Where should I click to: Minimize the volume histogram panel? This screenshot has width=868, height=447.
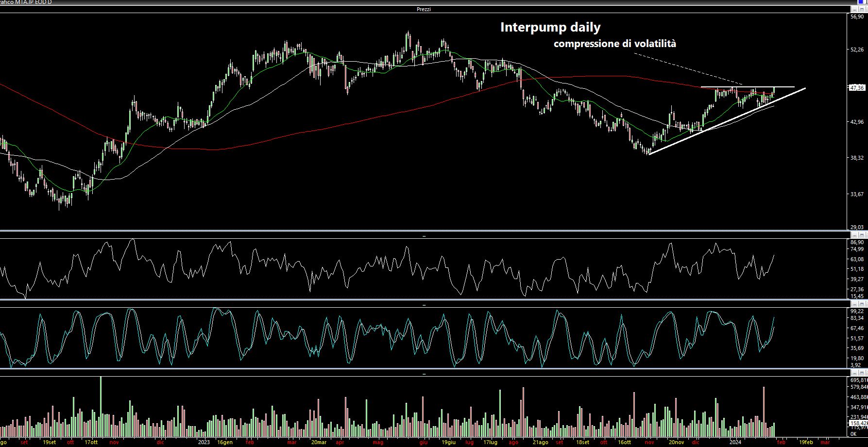[x=854, y=373]
